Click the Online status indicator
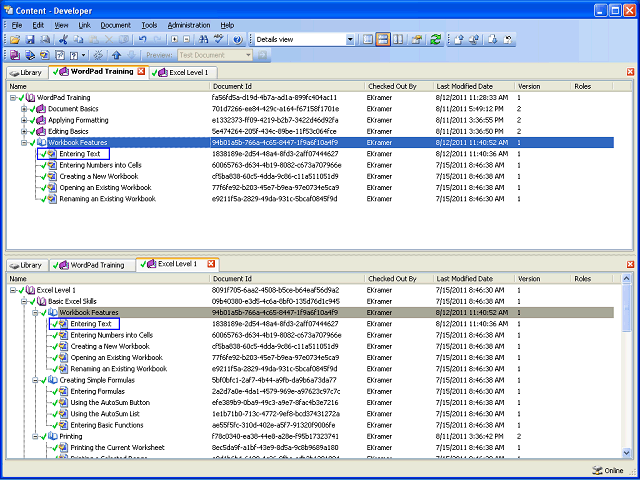The width and height of the screenshot is (640, 480). tap(608, 470)
